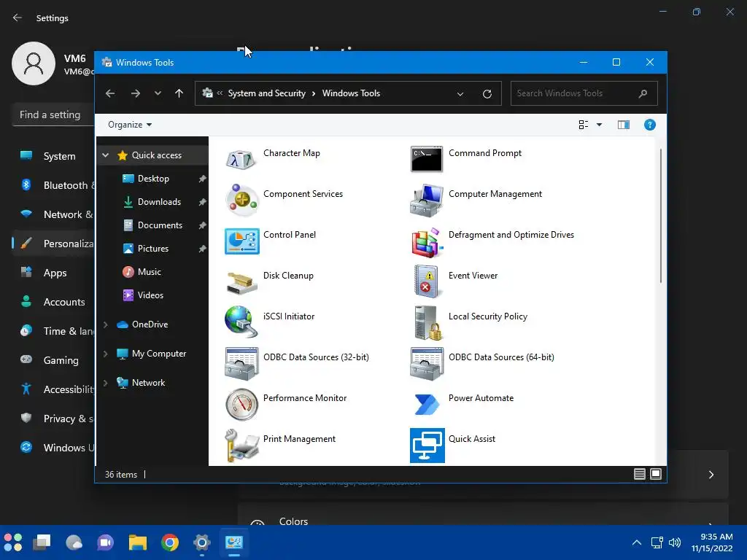
Task: Expand the OneDrive tree node
Action: [106, 324]
